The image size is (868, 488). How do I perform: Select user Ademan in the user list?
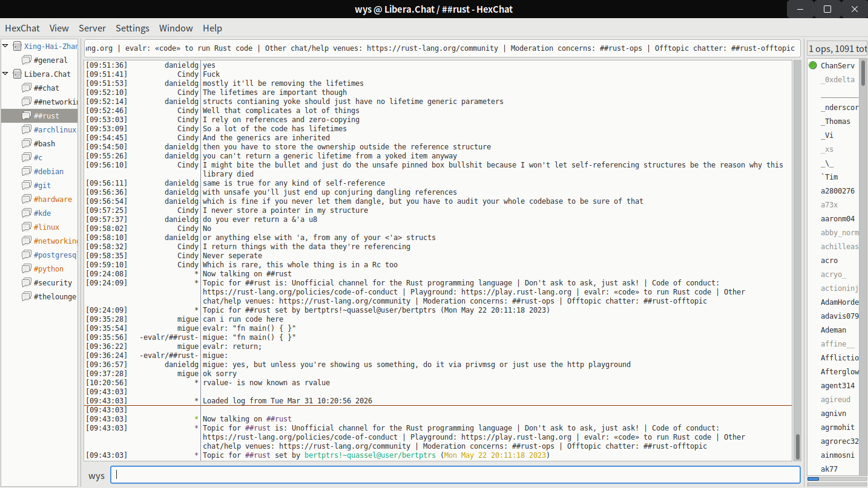coord(833,330)
